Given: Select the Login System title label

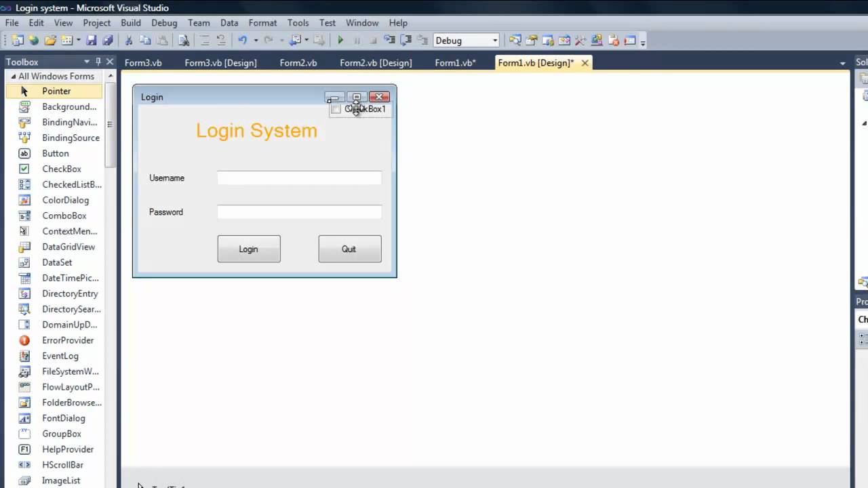Looking at the screenshot, I should tap(256, 131).
